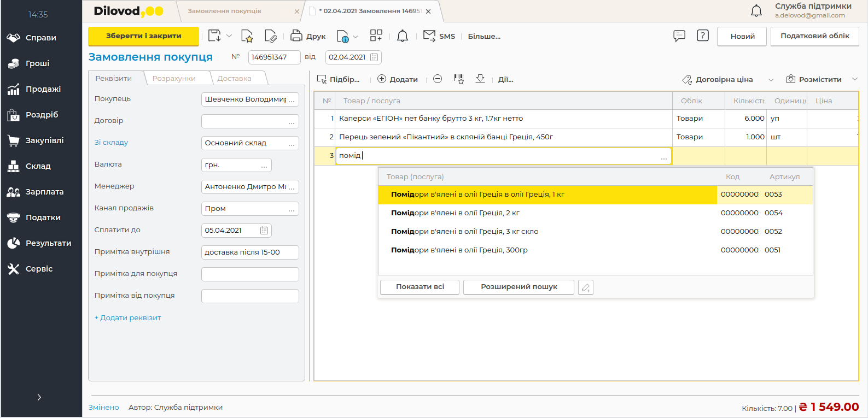Click the notification bell in the toolbar
Viewport: 868px width, 418px height.
tap(402, 36)
